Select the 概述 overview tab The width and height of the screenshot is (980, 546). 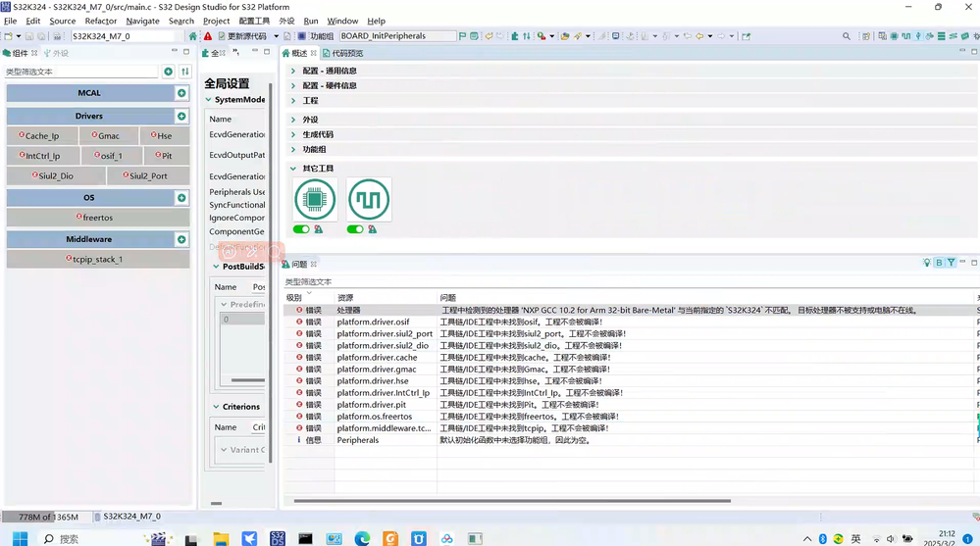pos(299,53)
